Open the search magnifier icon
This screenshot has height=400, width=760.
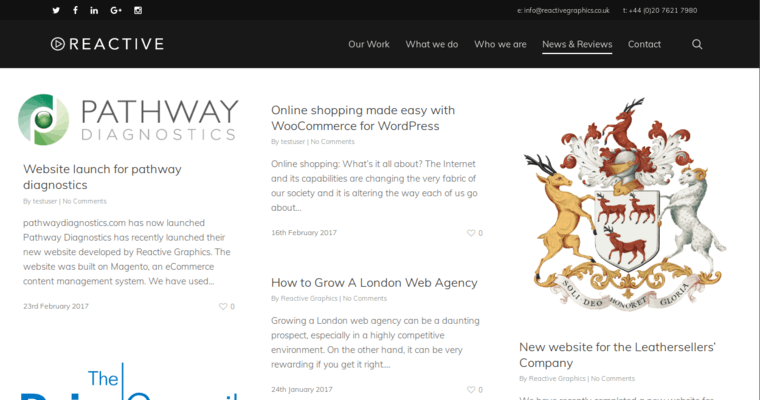click(x=697, y=44)
